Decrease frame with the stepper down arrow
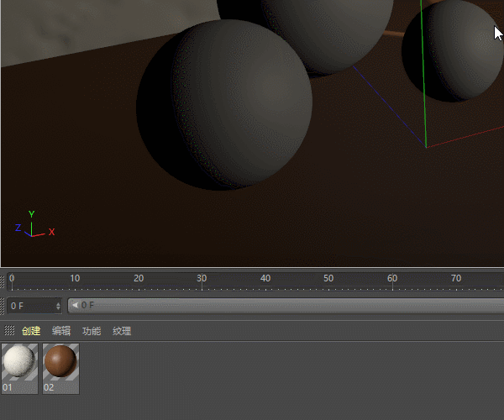504x420 pixels. [58, 308]
